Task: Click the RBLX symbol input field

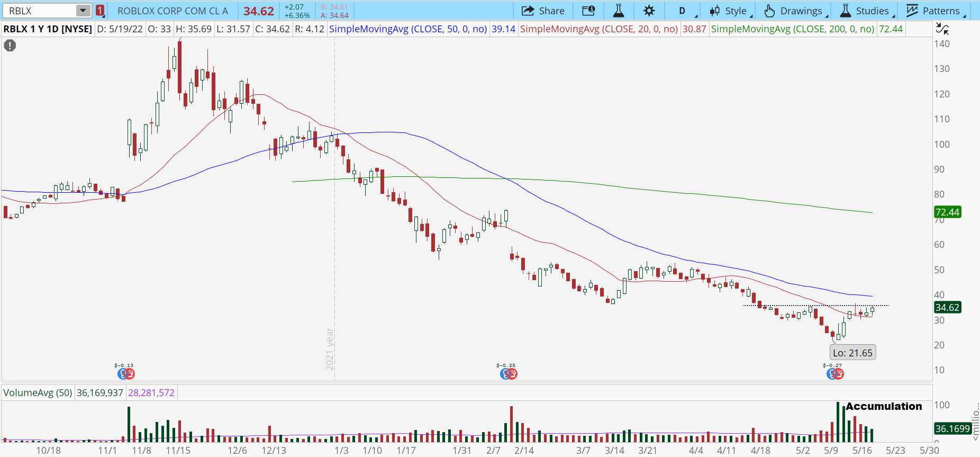Action: point(40,11)
